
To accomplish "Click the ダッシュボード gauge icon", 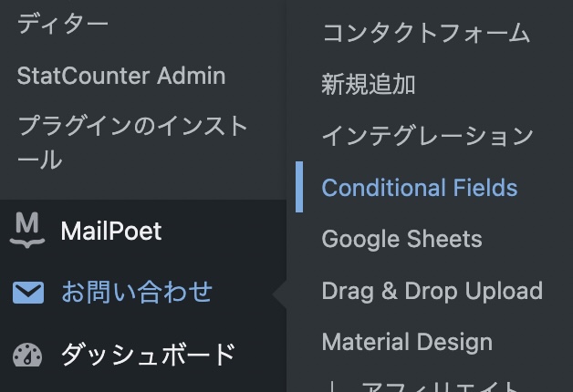I will coord(28,355).
